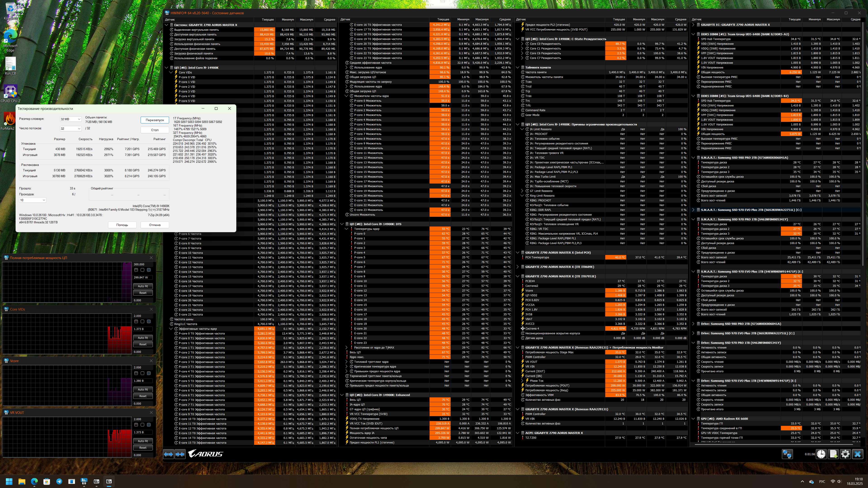
Task: Open the passes count dropdown showing 10
Action: 32,200
